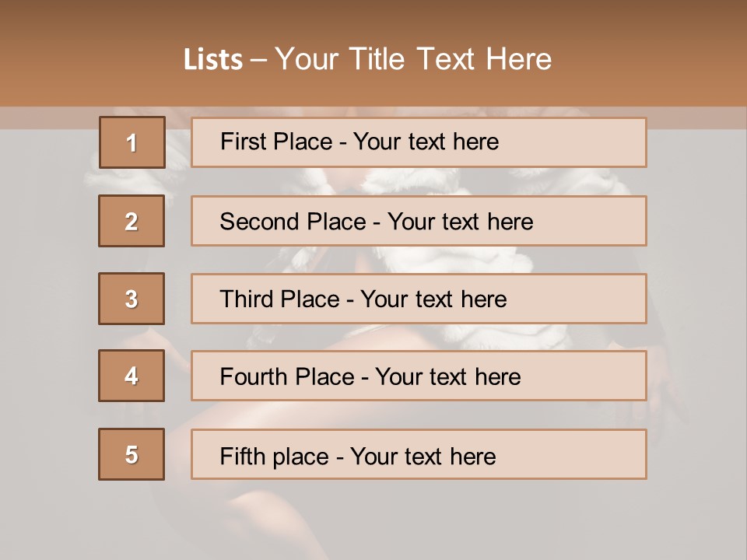This screenshot has width=747, height=560.
Task: Click the word Fifth in bottom bar
Action: point(243,456)
